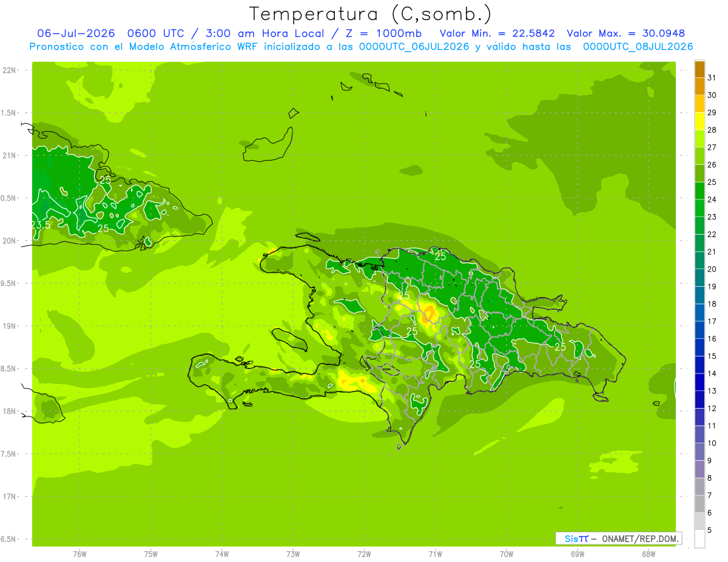The width and height of the screenshot is (728, 562).
Task: Click the Valor Min. = 22.5842 text
Action: [497, 33]
